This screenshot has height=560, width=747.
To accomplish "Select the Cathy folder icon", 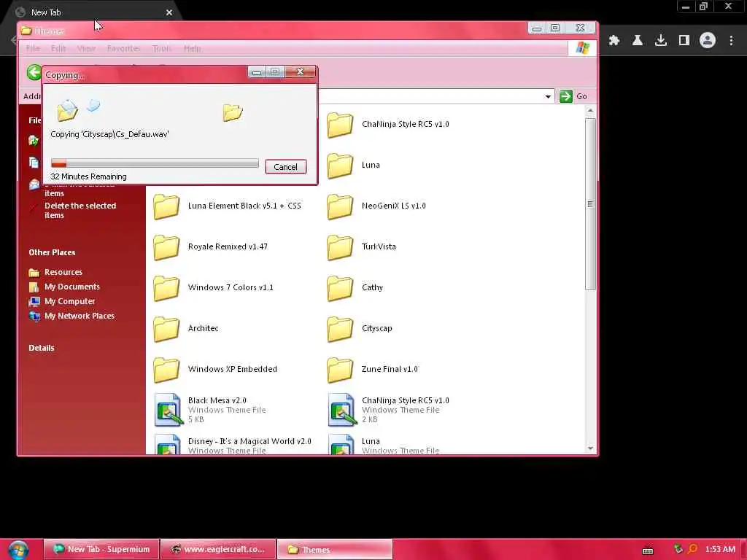I will [x=340, y=289].
